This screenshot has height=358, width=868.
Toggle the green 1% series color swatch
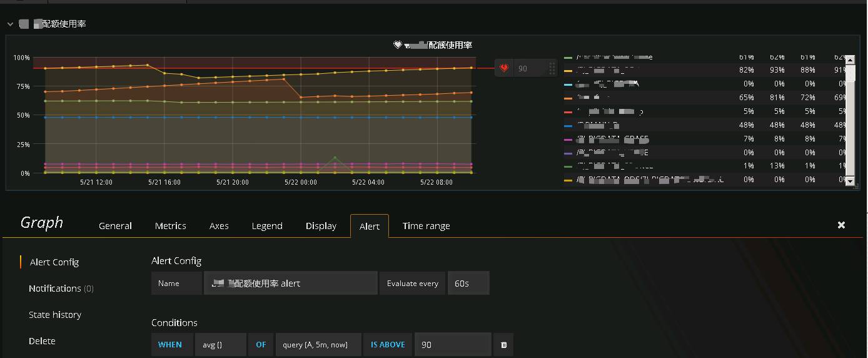coord(568,167)
